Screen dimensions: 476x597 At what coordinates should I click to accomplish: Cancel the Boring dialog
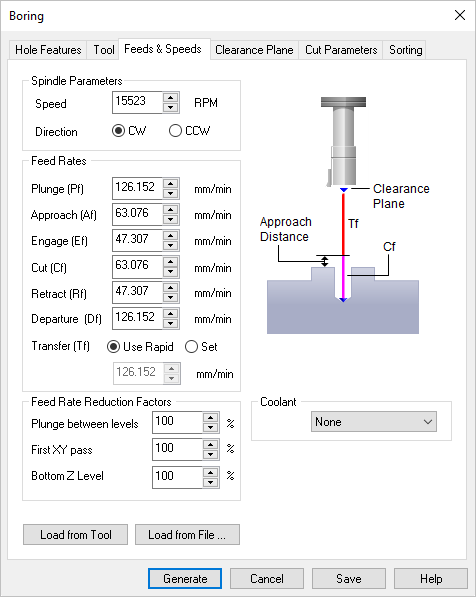[x=267, y=579]
